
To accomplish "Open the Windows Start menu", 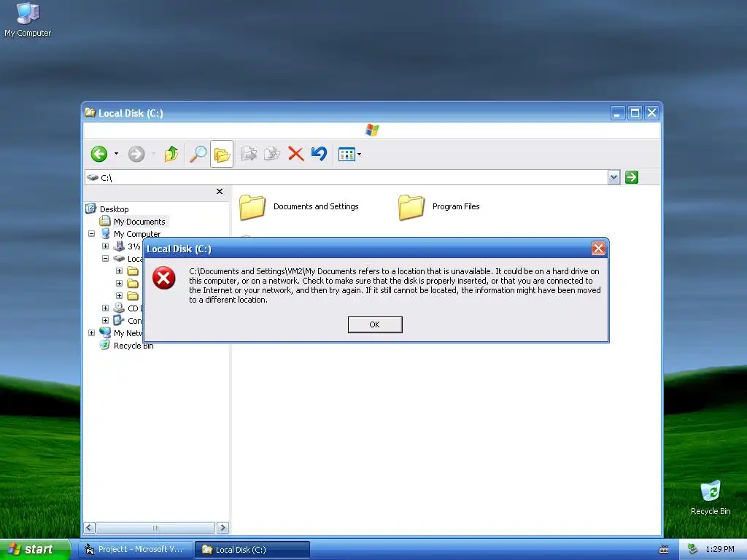I will (35, 549).
